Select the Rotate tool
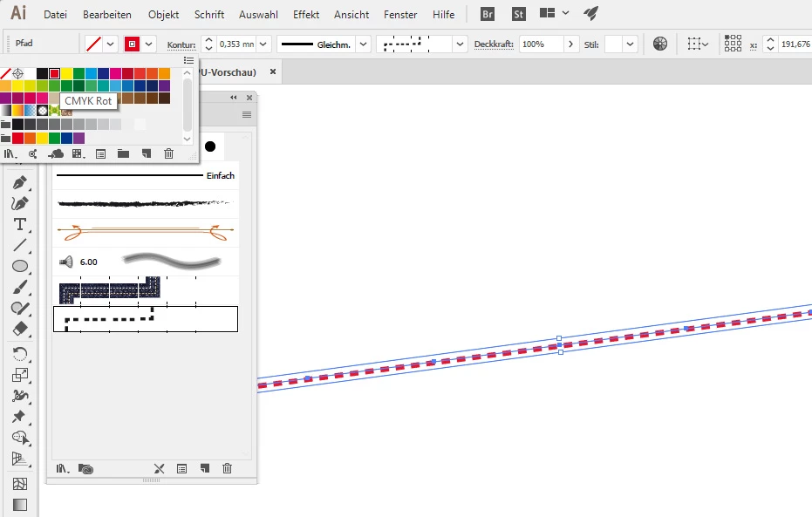The image size is (812, 517). 20,354
